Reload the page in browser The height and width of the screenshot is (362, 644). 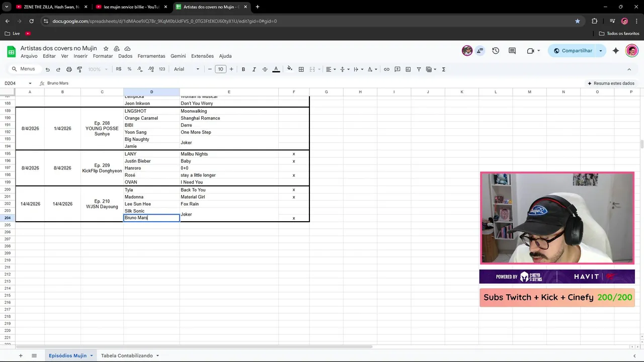31,21
